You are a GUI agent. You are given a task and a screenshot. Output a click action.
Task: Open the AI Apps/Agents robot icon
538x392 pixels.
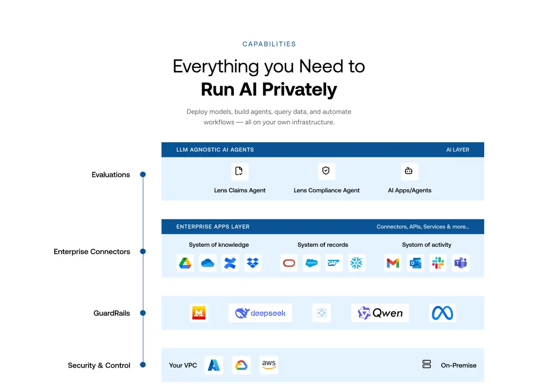pos(409,171)
